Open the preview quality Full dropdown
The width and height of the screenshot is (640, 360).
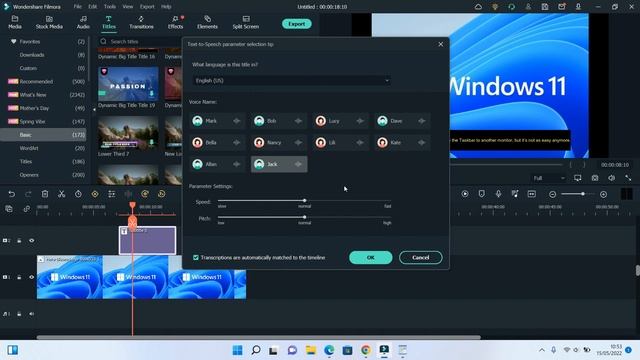pos(549,178)
